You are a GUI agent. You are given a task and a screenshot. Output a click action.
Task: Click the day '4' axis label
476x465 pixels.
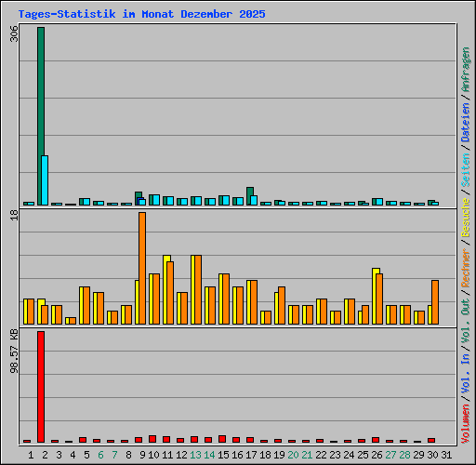73,455
